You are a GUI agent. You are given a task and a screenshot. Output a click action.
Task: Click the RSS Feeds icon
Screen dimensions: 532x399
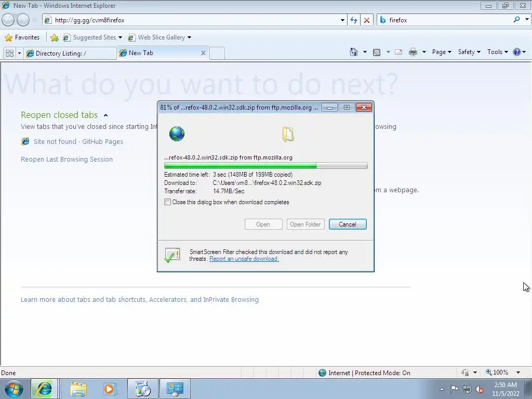376,52
